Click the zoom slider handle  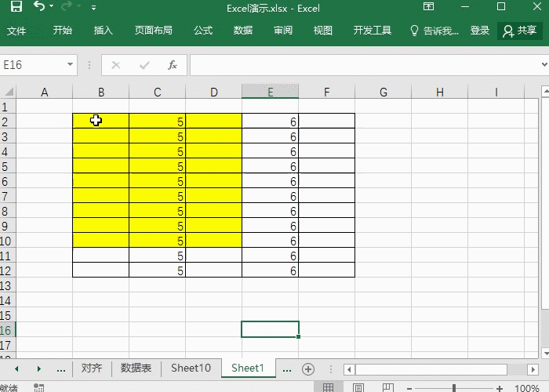click(454, 388)
